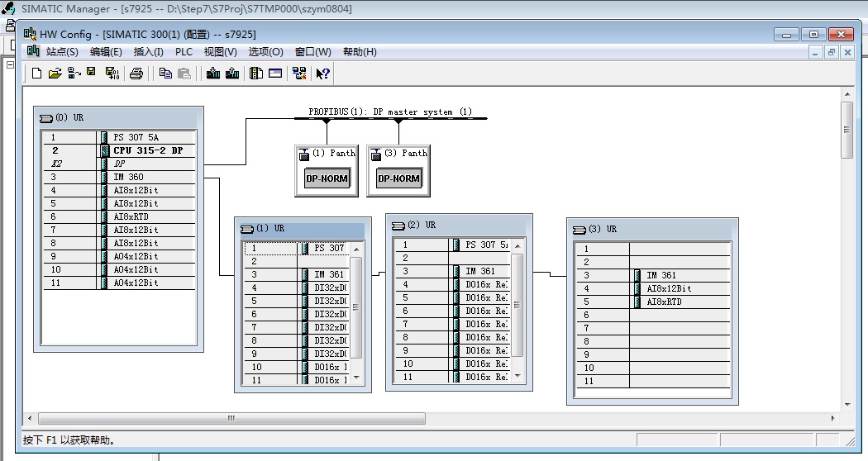868x461 pixels.
Task: Open the hardware Catalog icon
Action: [x=255, y=73]
